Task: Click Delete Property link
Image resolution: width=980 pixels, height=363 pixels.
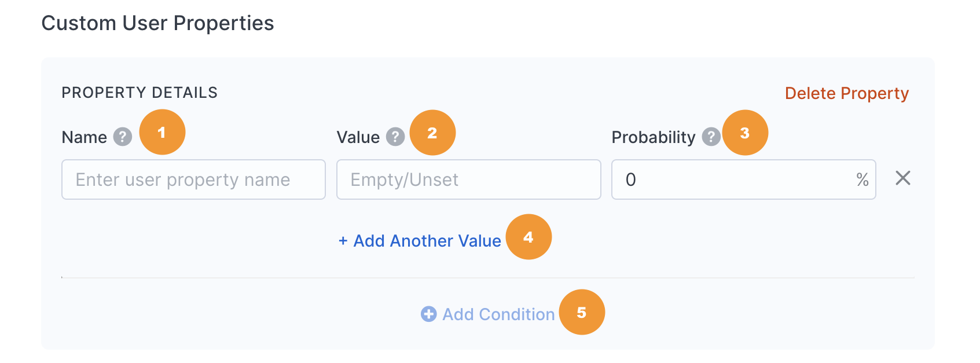Action: [847, 93]
